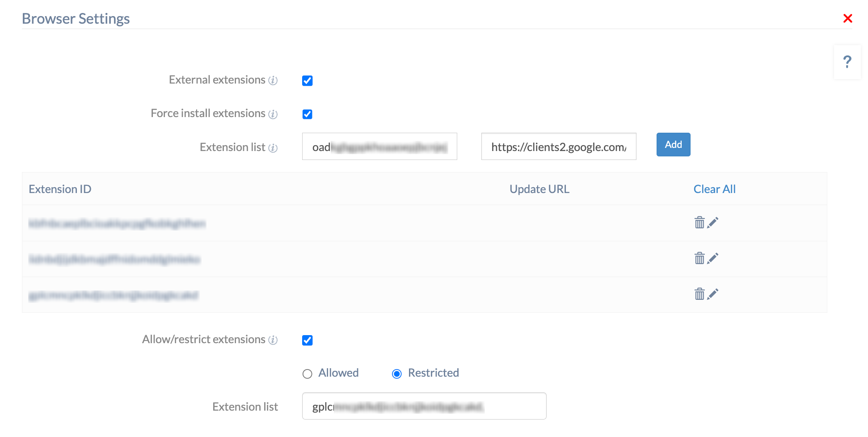Edit the first extension row with pencil icon

pyautogui.click(x=713, y=223)
